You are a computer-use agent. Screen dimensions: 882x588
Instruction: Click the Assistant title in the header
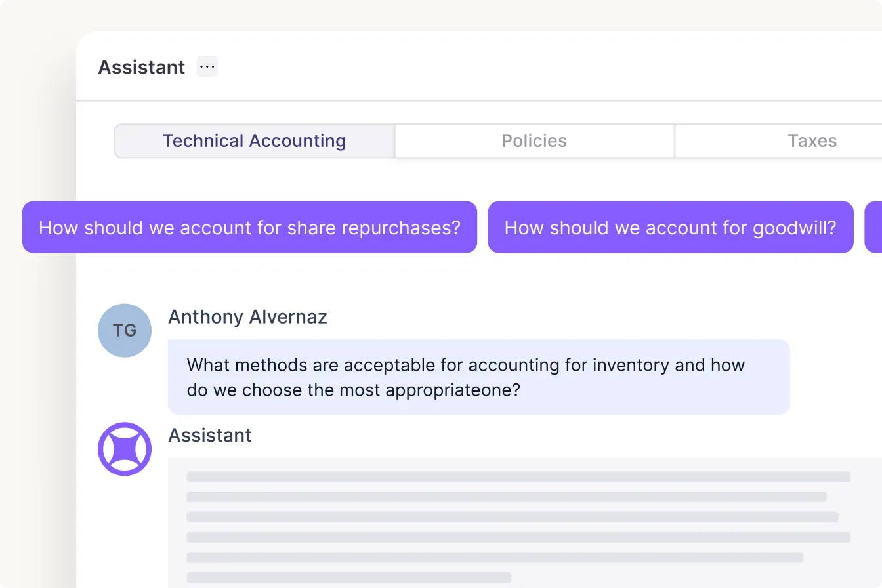click(142, 67)
